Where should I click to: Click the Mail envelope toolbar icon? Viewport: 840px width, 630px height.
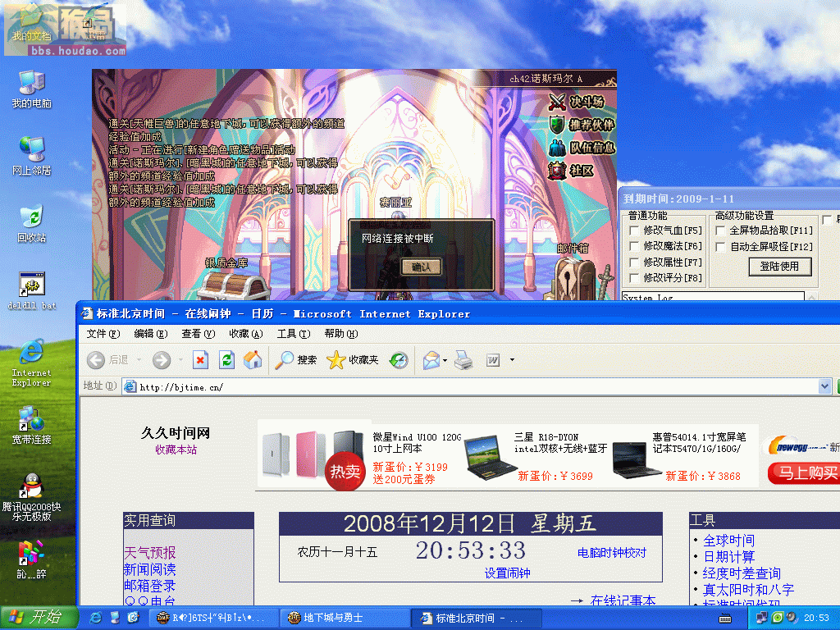coord(431,360)
